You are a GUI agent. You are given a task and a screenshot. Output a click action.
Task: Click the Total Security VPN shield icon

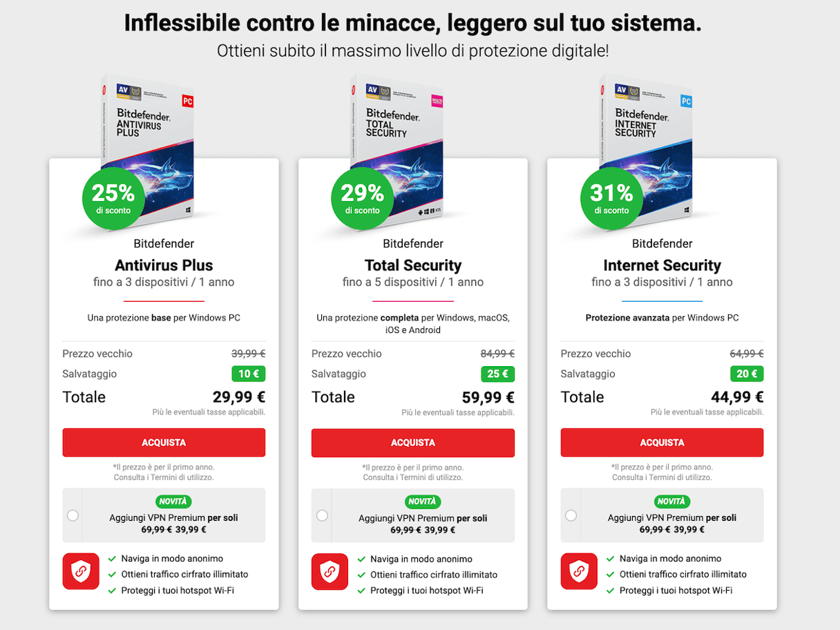tap(330, 571)
